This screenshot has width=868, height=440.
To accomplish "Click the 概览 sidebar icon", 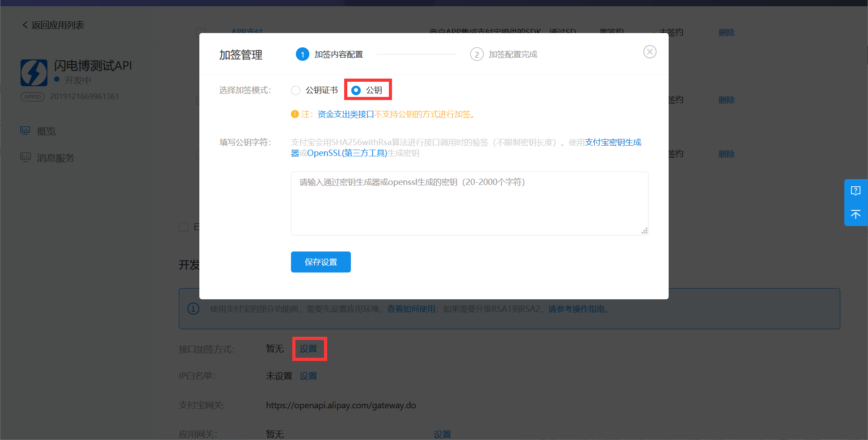I will [x=25, y=130].
